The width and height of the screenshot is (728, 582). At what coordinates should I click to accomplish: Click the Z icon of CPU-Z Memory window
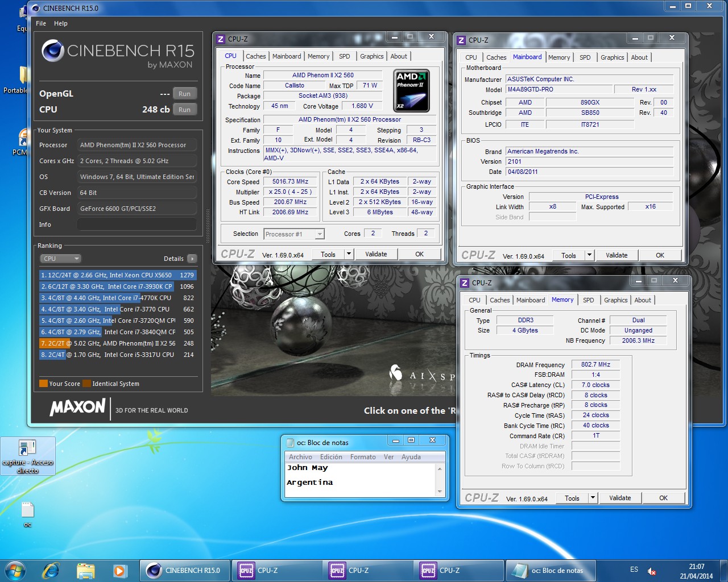[465, 282]
